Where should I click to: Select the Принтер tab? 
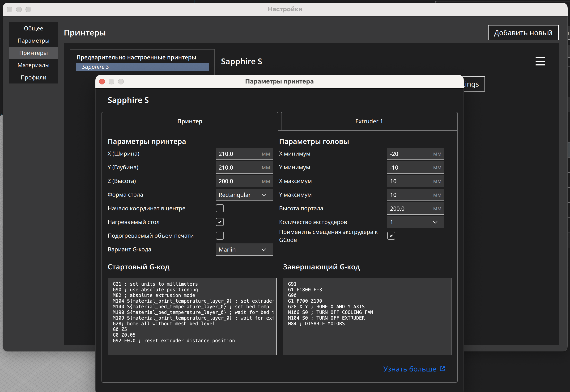[190, 121]
